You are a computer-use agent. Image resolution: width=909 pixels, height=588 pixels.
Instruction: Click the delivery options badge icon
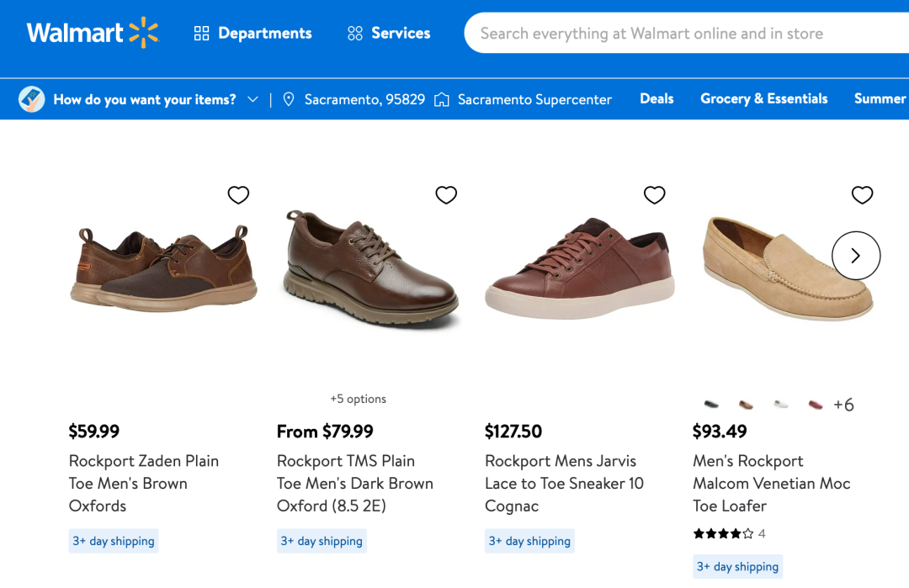(x=31, y=99)
